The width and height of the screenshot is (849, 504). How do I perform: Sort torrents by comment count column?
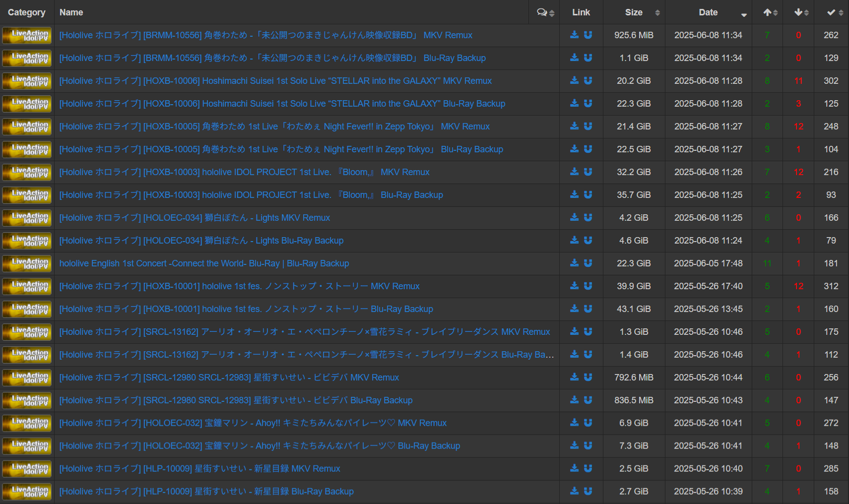pyautogui.click(x=545, y=12)
